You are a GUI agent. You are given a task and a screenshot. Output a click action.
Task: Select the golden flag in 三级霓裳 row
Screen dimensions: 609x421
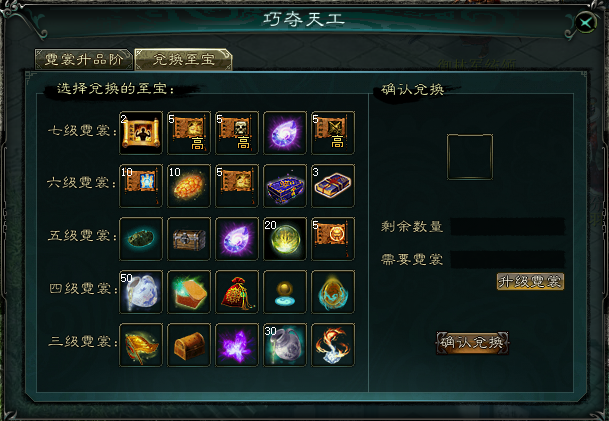pyautogui.click(x=141, y=345)
